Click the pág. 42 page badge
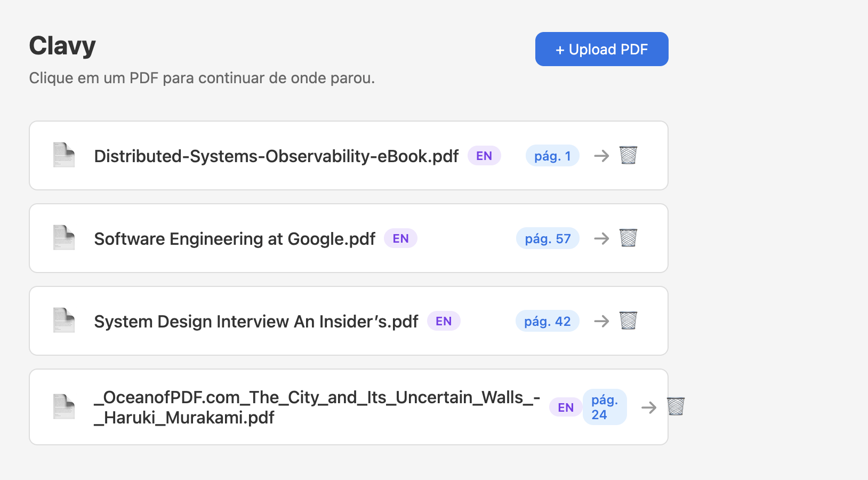Viewport: 868px width, 480px height. click(547, 321)
